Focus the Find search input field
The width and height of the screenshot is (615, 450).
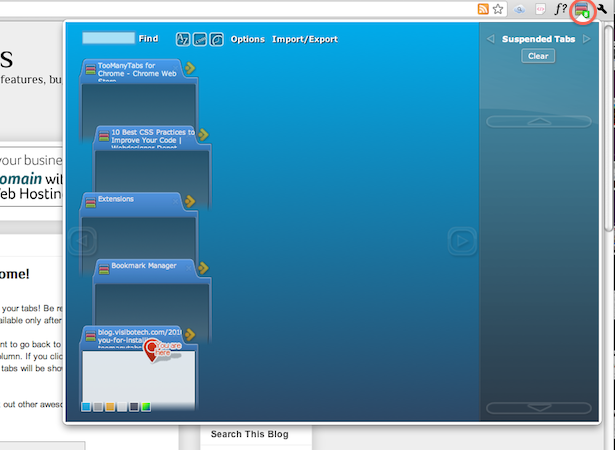click(108, 38)
